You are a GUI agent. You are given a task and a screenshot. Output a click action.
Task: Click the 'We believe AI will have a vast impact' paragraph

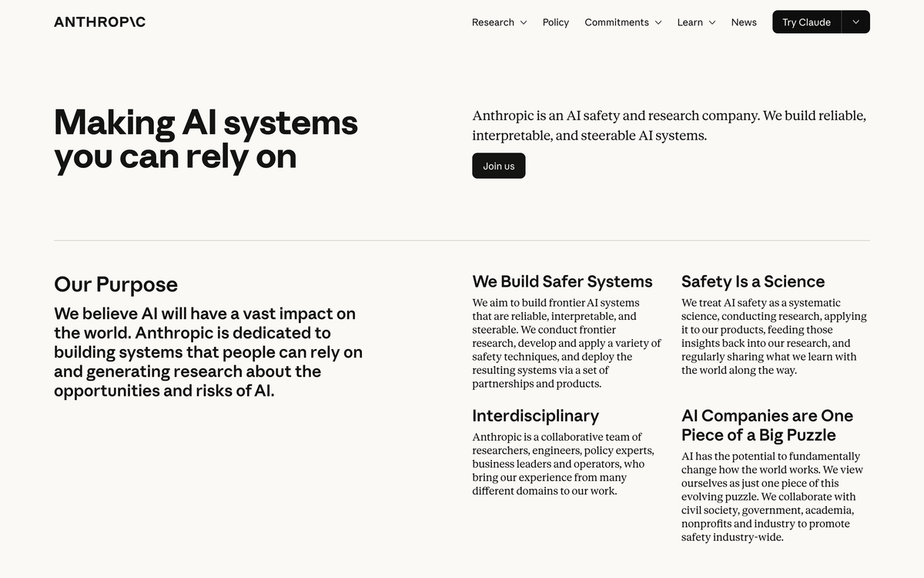tap(208, 352)
